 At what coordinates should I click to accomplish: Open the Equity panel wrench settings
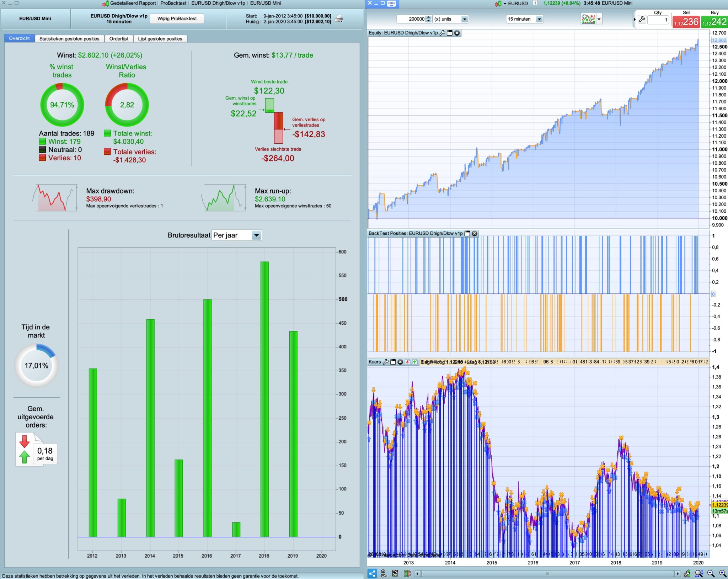click(x=442, y=33)
